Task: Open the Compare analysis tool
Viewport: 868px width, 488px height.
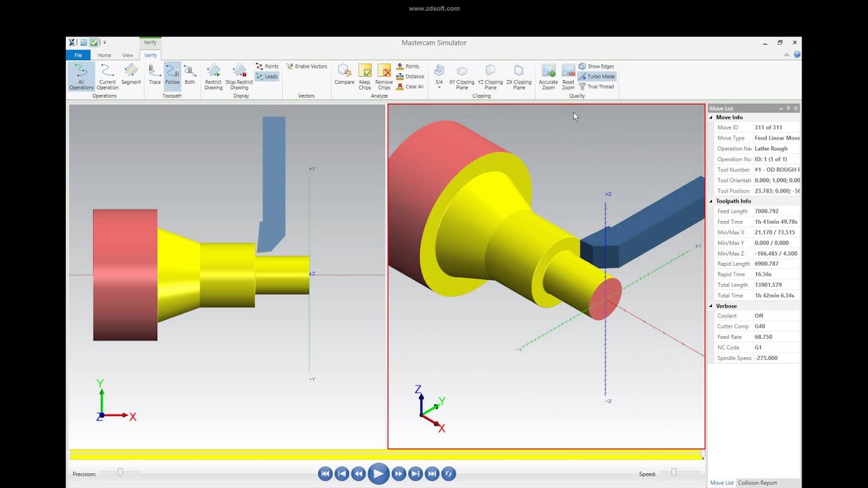Action: 344,75
